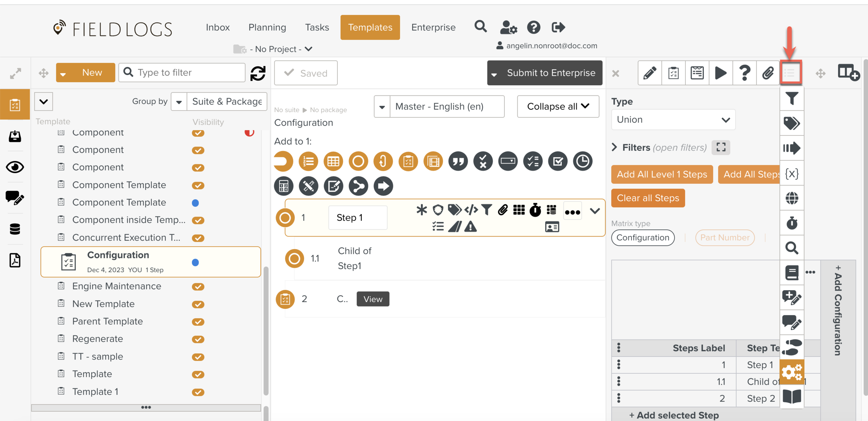Open the list menu icon in right toolbar
The width and height of the screenshot is (868, 421).
[x=791, y=73]
